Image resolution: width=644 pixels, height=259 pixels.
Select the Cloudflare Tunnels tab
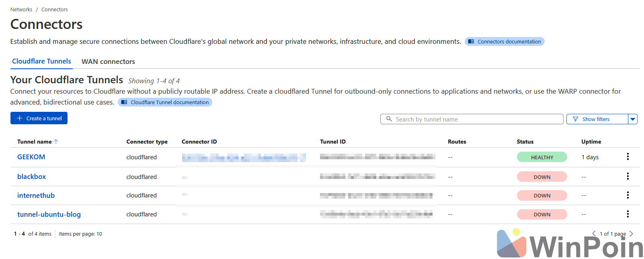pyautogui.click(x=41, y=61)
